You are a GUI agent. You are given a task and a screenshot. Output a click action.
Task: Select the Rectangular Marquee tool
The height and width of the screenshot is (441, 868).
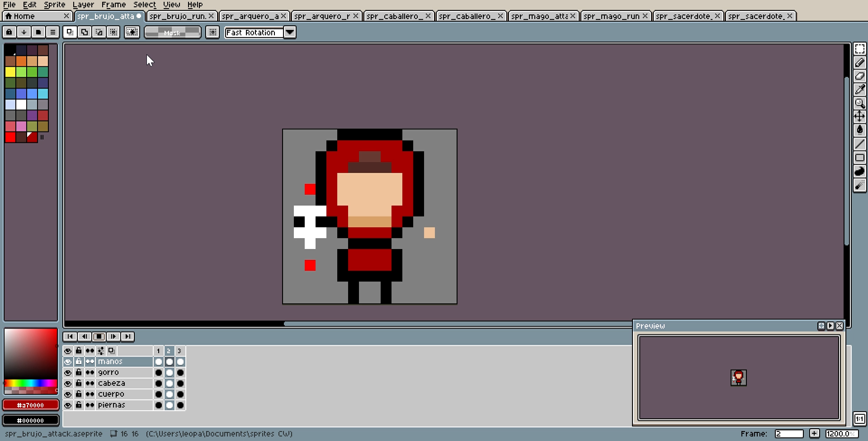pyautogui.click(x=859, y=49)
